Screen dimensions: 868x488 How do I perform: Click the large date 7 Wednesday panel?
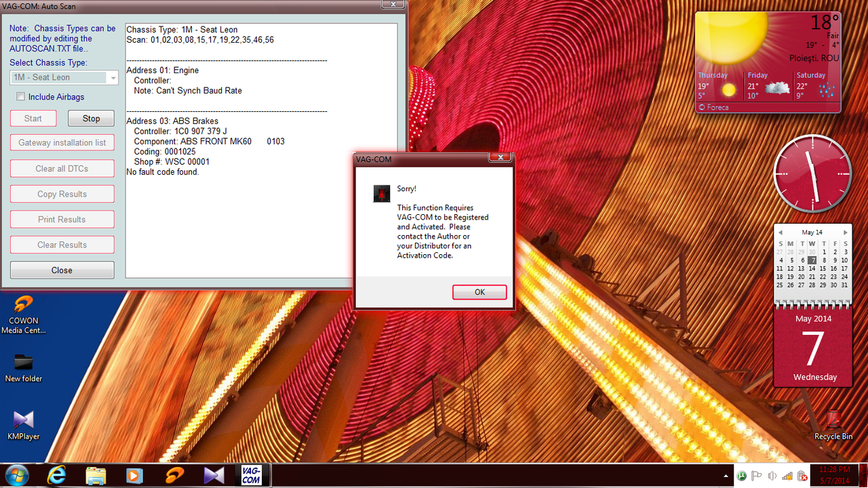[813, 348]
